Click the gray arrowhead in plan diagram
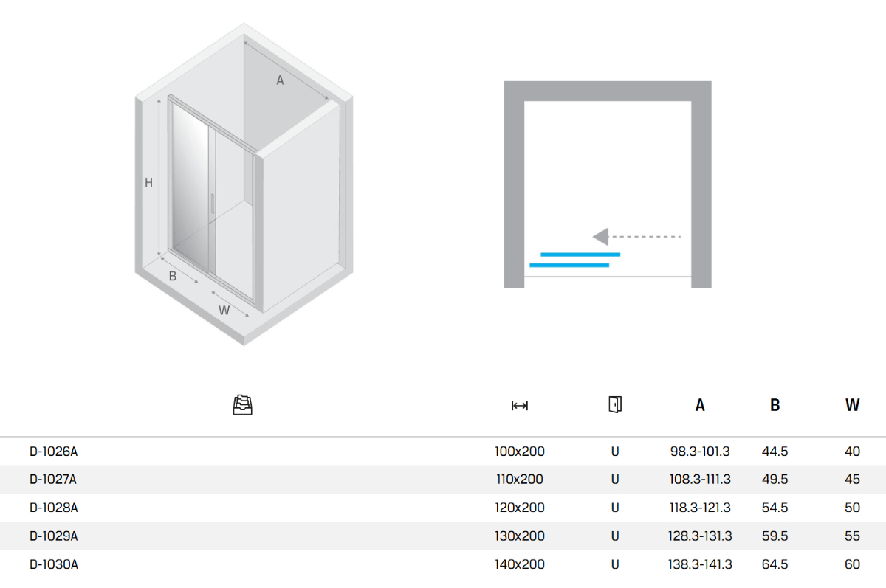 tap(601, 237)
